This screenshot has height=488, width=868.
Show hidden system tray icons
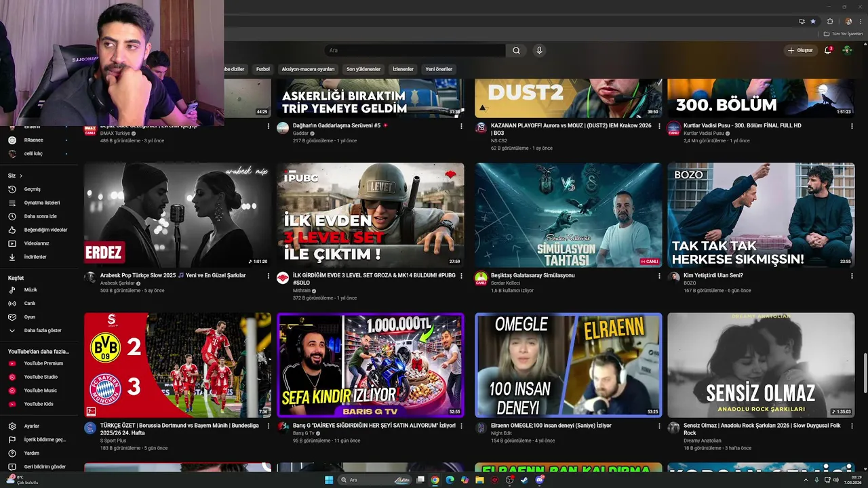tap(806, 480)
